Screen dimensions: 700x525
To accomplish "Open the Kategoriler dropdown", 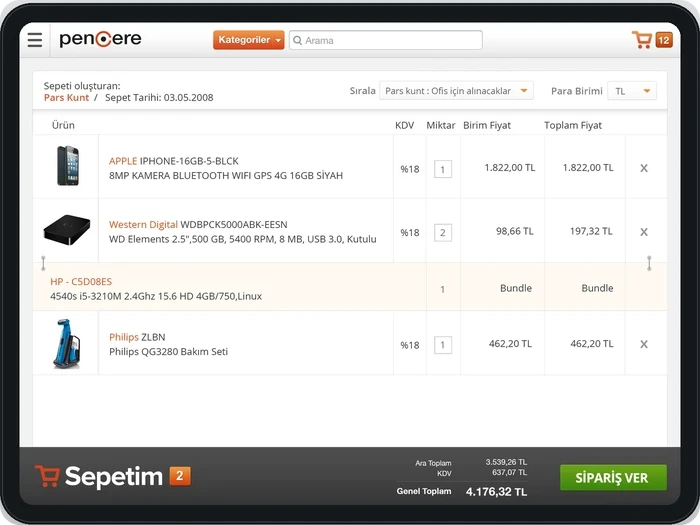I will pos(249,40).
